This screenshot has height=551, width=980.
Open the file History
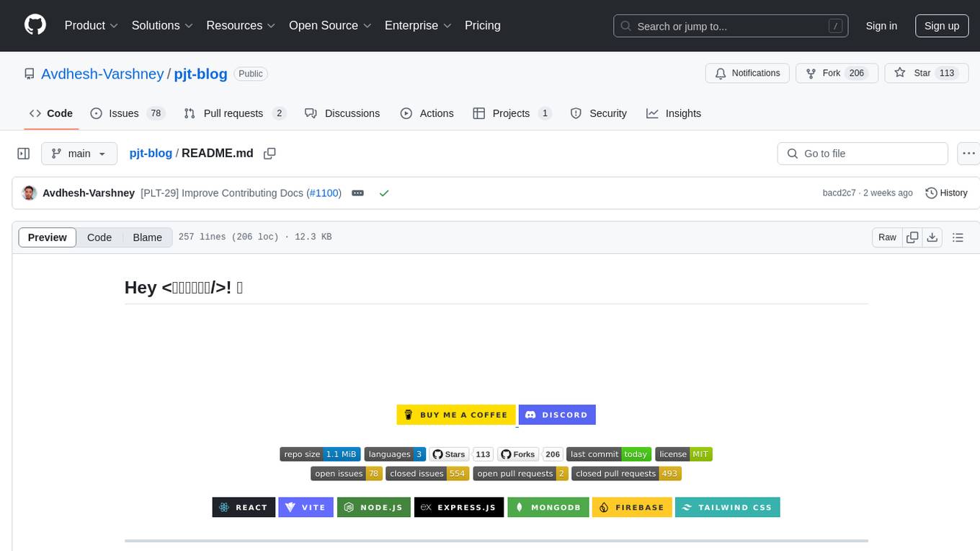tap(946, 193)
